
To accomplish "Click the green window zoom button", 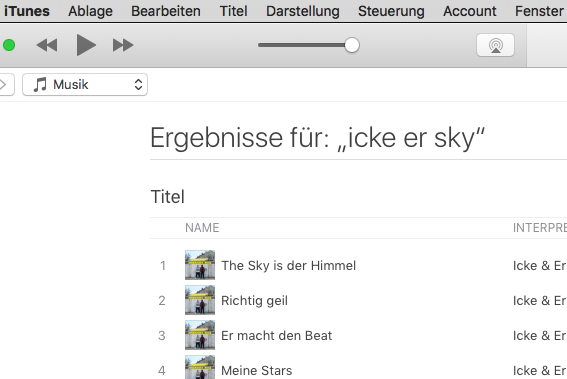I will coord(9,45).
